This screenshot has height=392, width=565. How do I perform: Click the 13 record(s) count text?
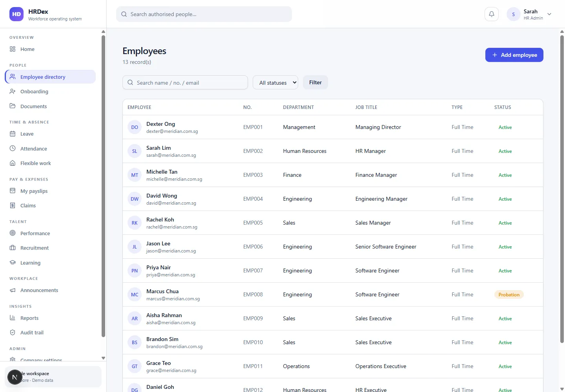click(137, 62)
